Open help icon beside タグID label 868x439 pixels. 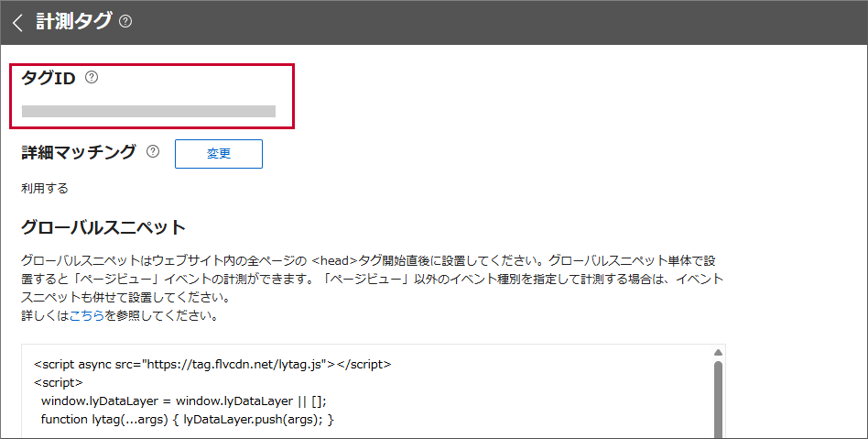92,78
